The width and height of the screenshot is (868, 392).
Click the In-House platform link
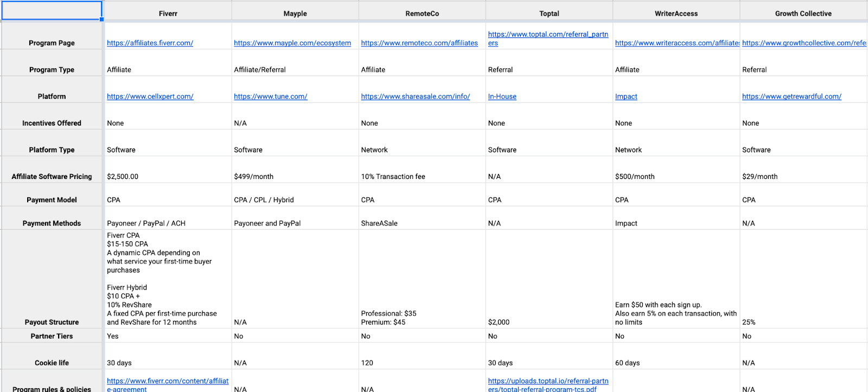(x=502, y=97)
